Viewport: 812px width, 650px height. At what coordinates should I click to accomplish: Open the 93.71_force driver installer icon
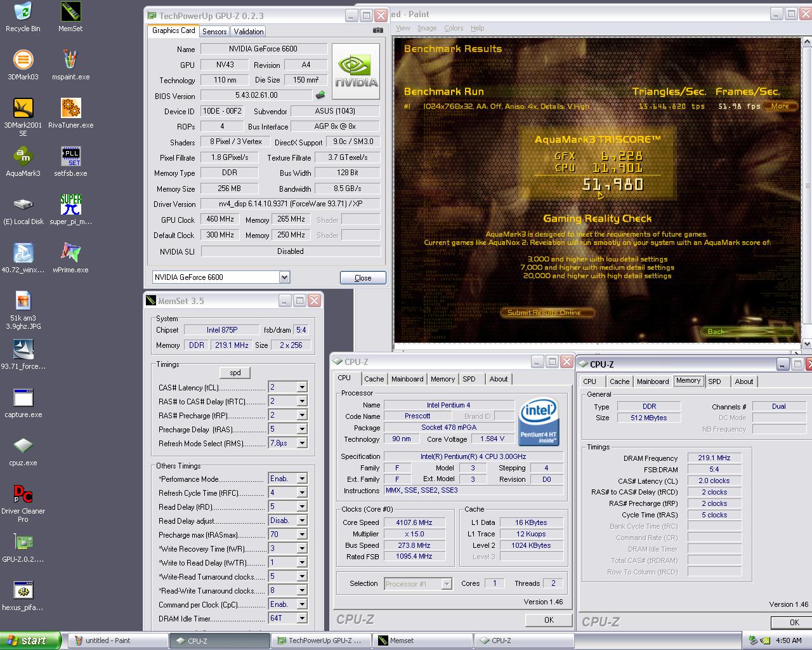click(x=23, y=354)
